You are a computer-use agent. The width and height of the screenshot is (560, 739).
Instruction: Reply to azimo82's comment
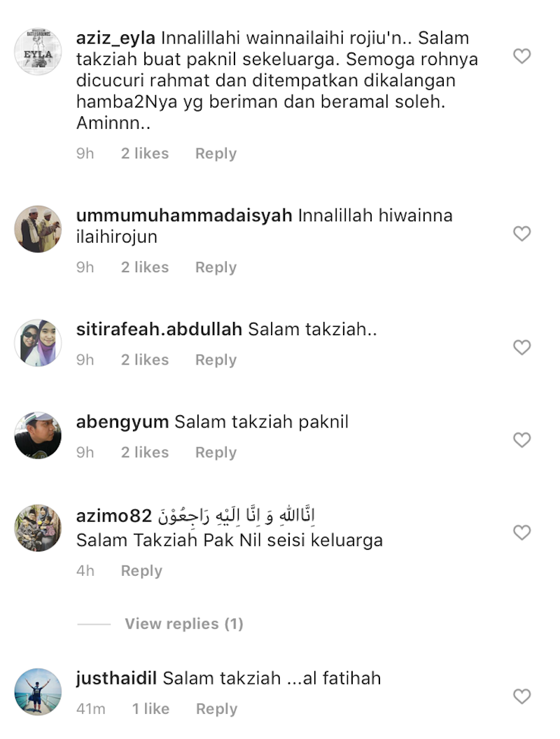click(x=141, y=571)
